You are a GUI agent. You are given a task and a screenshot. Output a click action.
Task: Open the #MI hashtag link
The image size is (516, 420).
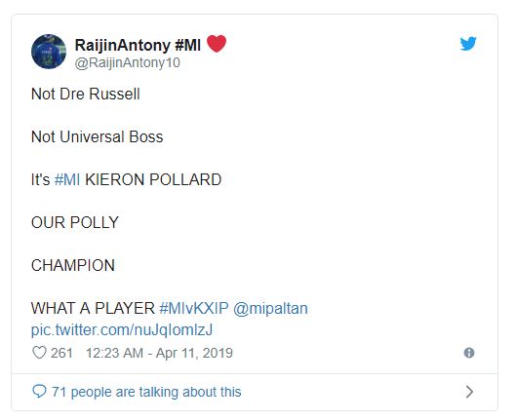tap(67, 179)
